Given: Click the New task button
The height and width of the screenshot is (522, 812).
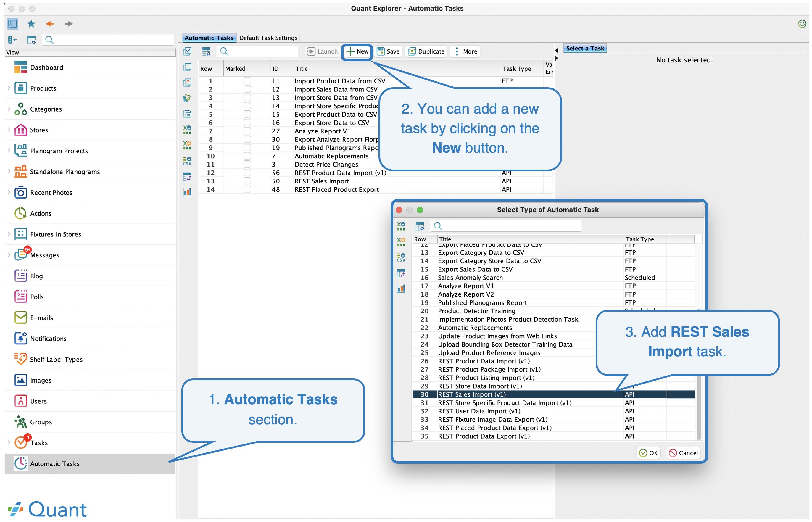Looking at the screenshot, I should tap(357, 51).
